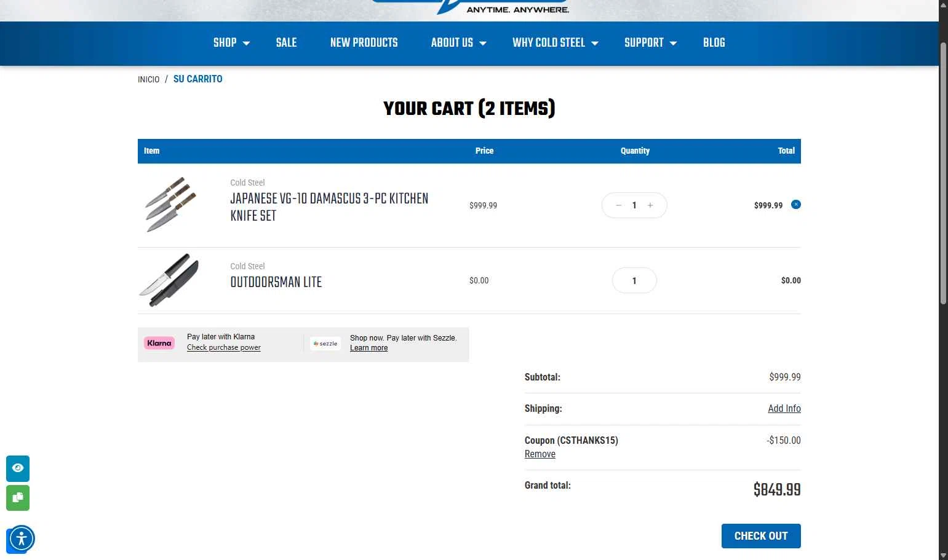
Task: Open the Support menu
Action: click(644, 42)
